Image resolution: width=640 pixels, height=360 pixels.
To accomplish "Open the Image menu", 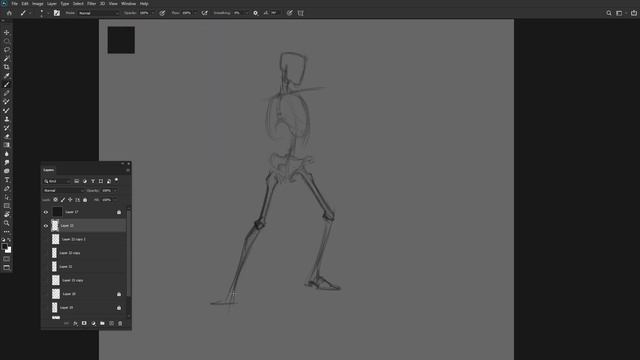I will click(x=38, y=4).
